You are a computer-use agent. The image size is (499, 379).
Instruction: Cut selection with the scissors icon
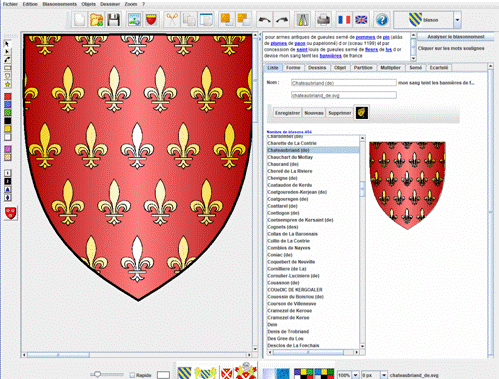point(172,20)
